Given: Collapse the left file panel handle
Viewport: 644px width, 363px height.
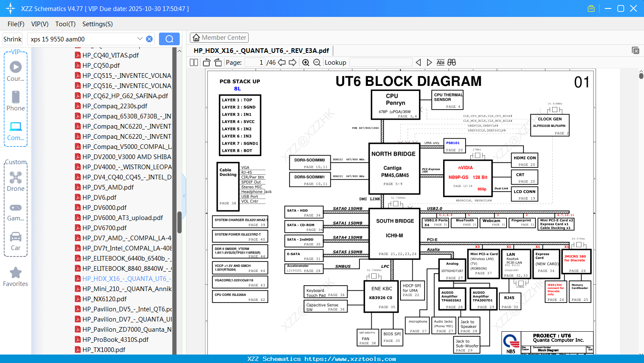Looking at the screenshot, I should coord(184,195).
